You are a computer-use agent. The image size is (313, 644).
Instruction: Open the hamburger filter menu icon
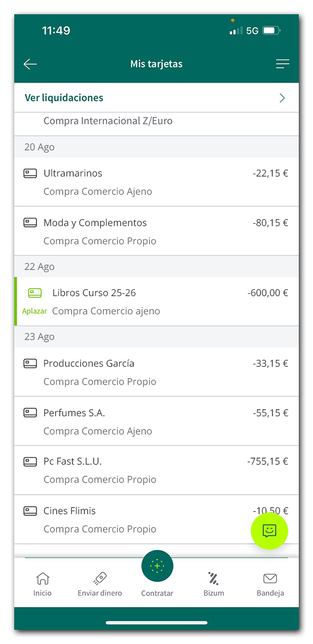pos(282,64)
